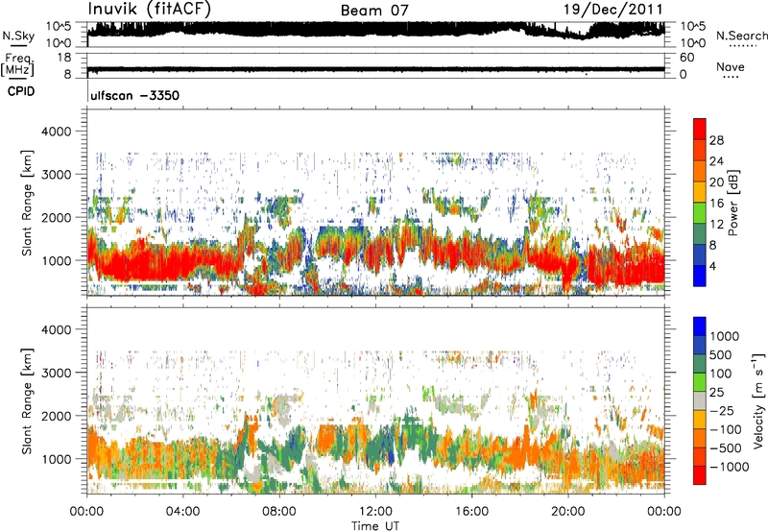
Task: Click the '24' label on Power colorbar
Action: point(716,161)
